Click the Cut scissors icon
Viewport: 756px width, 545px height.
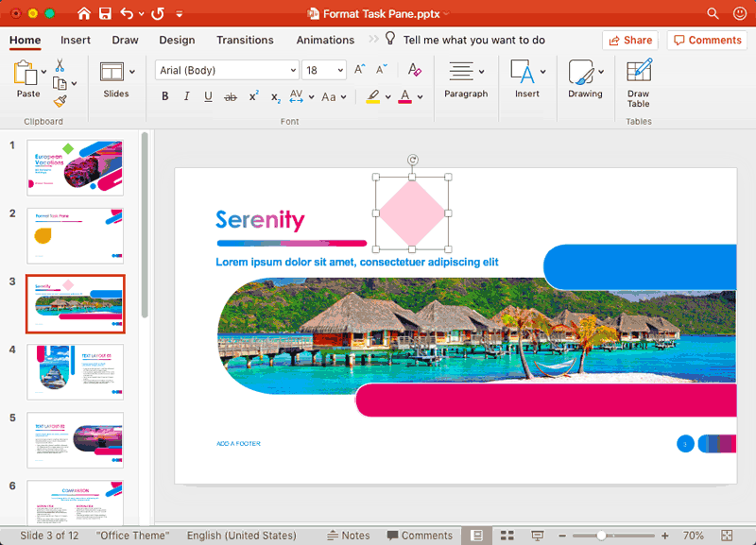60,65
